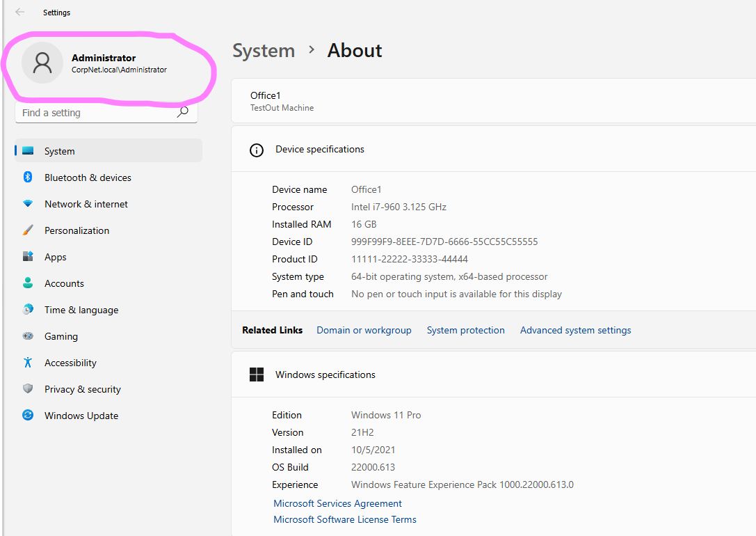Open the Administrator user avatar icon
This screenshot has width=756, height=536.
click(42, 63)
